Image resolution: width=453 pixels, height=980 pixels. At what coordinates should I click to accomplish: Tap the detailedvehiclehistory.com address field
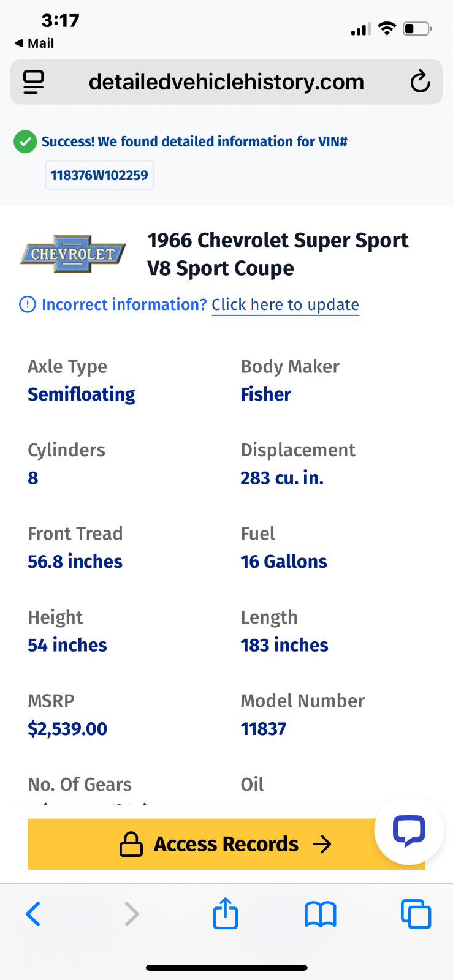[226, 81]
